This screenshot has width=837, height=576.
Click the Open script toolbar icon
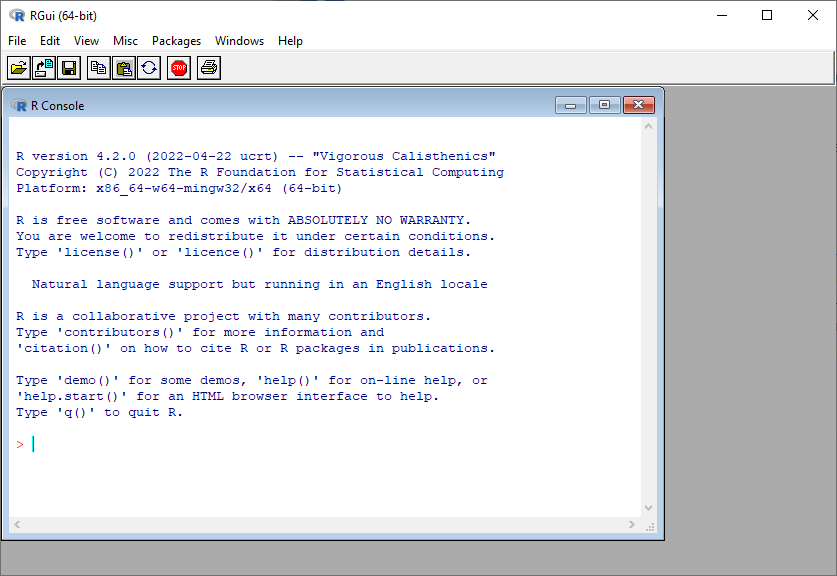tap(18, 68)
